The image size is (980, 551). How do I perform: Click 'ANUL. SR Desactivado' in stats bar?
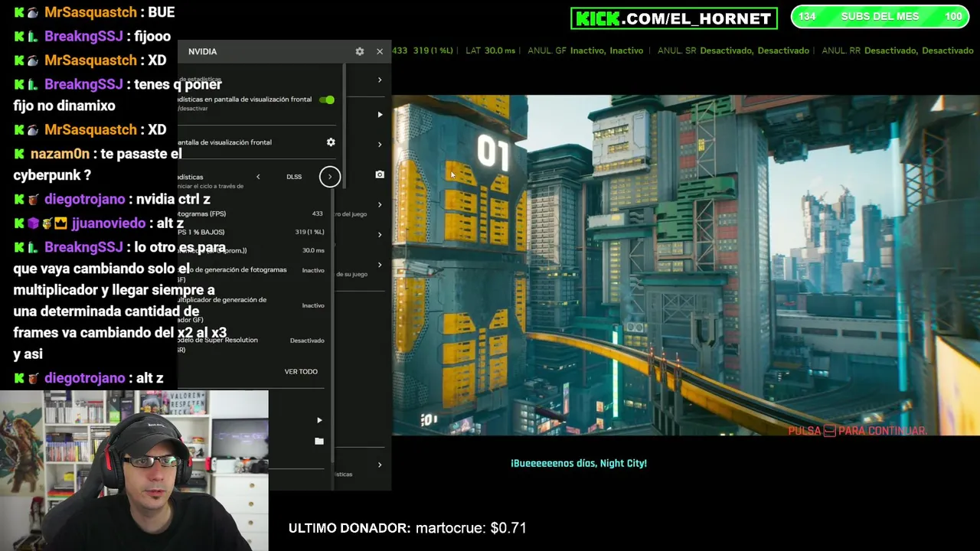tap(733, 51)
